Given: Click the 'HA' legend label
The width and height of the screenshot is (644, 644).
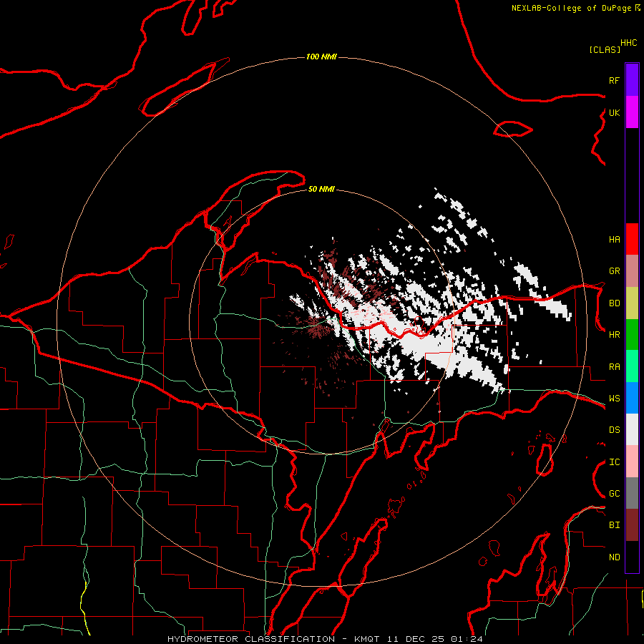Looking at the screenshot, I should pos(614,240).
